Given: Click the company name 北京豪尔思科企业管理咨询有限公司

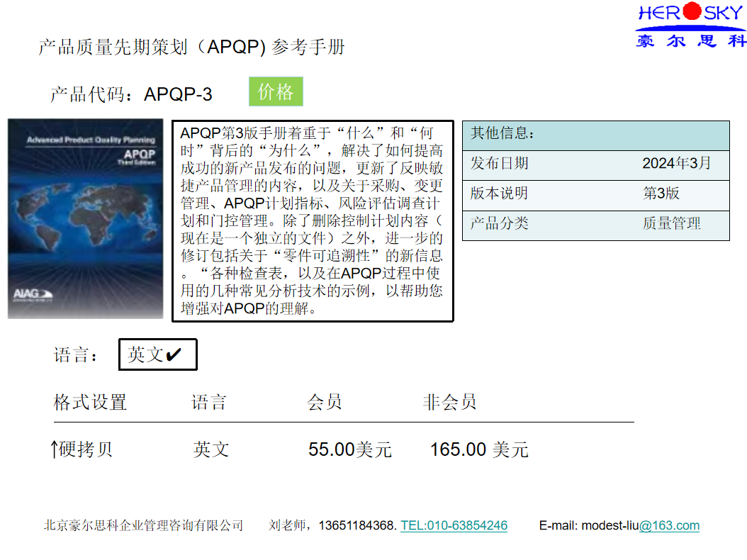Looking at the screenshot, I should click(x=143, y=525).
